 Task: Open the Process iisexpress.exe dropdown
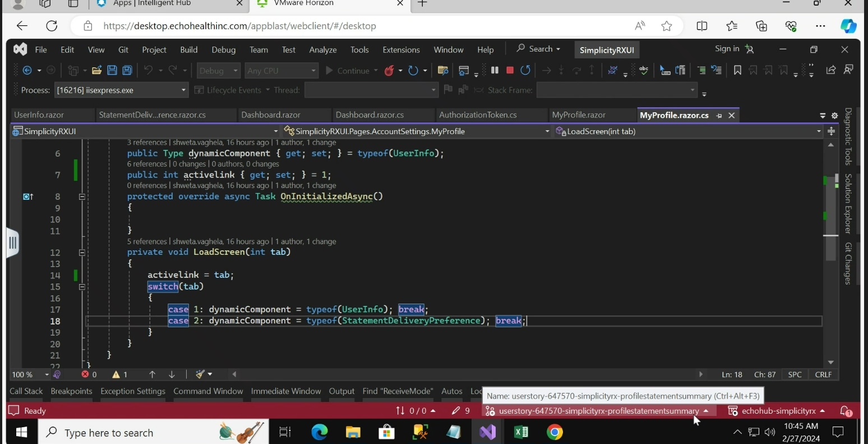click(x=121, y=90)
